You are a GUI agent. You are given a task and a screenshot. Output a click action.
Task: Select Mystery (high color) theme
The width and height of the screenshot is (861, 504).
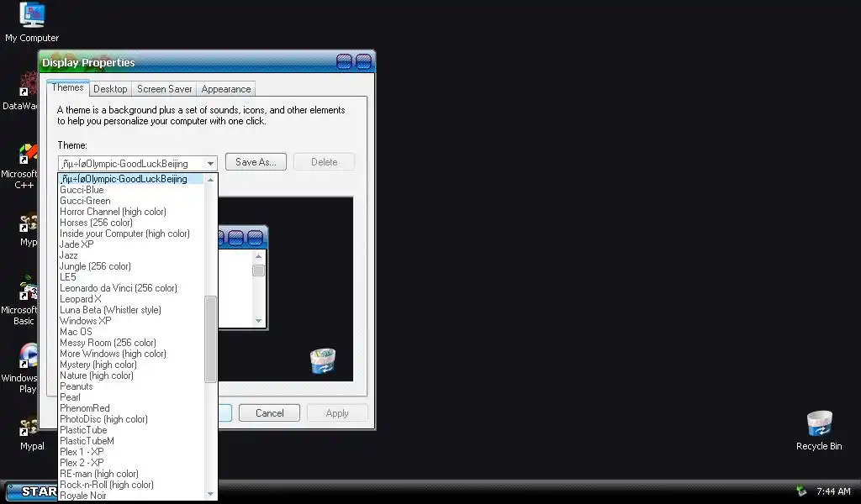130,365
